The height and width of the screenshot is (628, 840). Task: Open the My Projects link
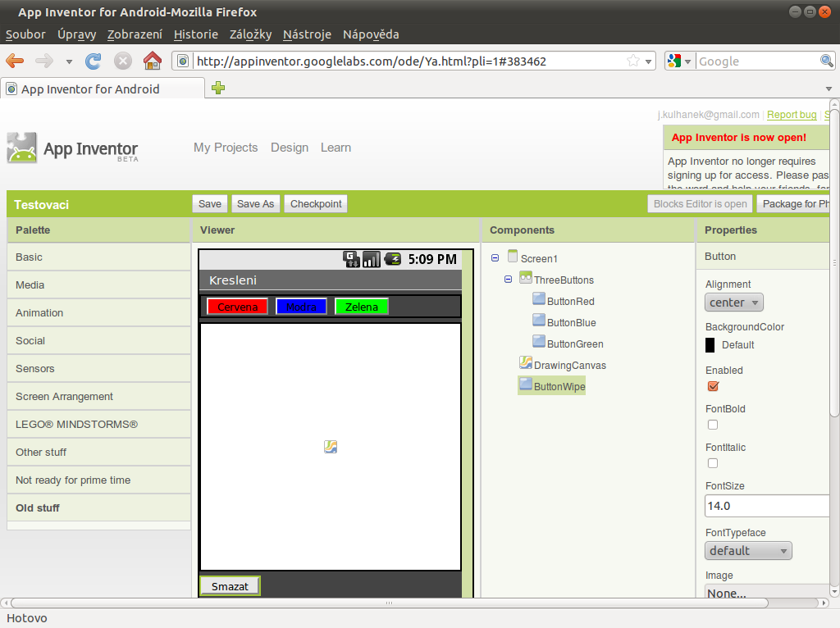pyautogui.click(x=226, y=148)
